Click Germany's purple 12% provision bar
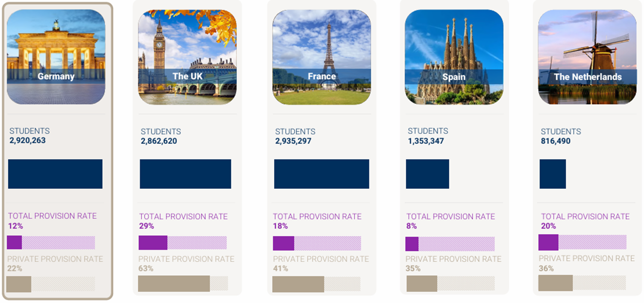Image resolution: width=644 pixels, height=303 pixels. [15, 242]
